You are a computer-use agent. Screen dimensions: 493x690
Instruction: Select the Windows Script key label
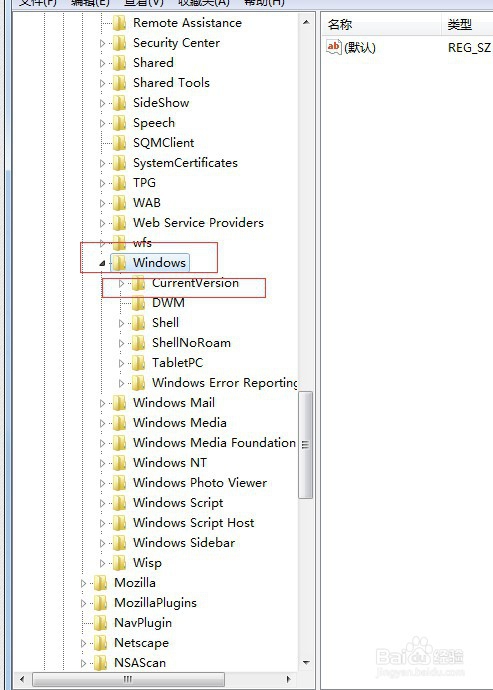coord(178,503)
